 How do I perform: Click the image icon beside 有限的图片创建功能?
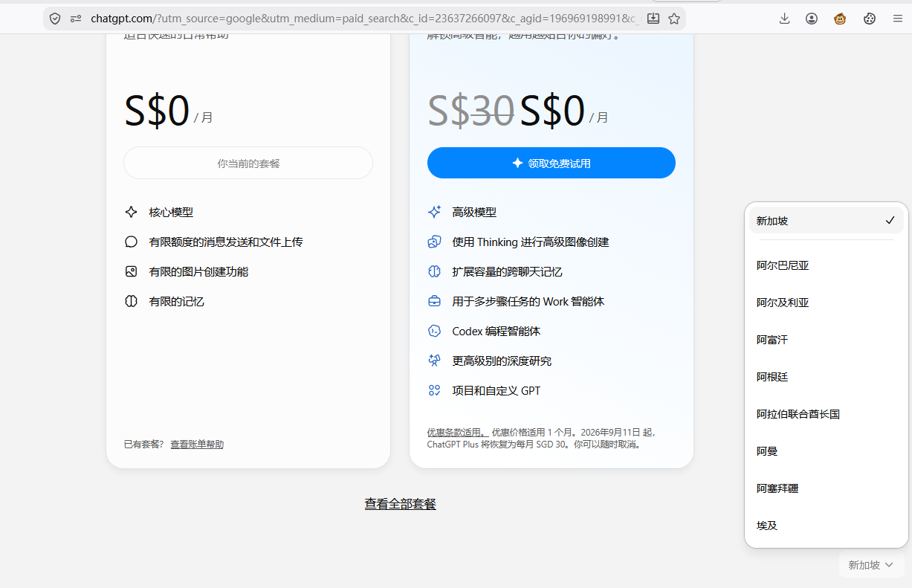tap(132, 271)
